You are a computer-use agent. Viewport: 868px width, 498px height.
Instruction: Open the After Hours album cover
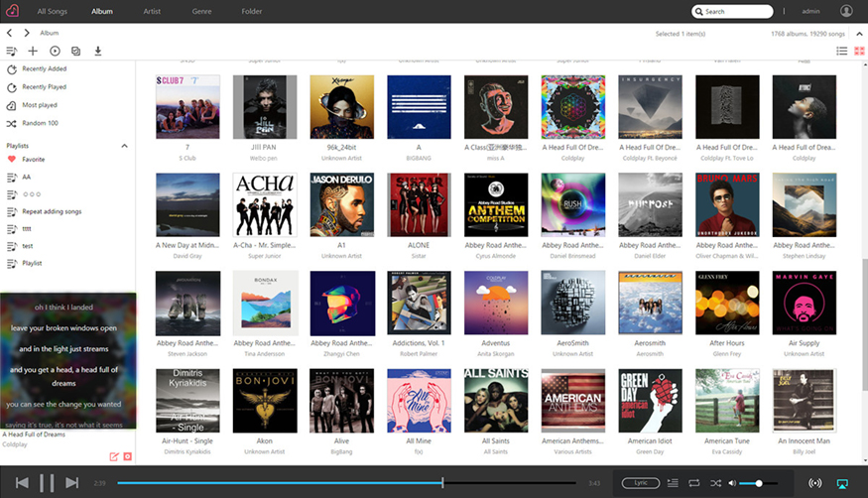(x=727, y=303)
